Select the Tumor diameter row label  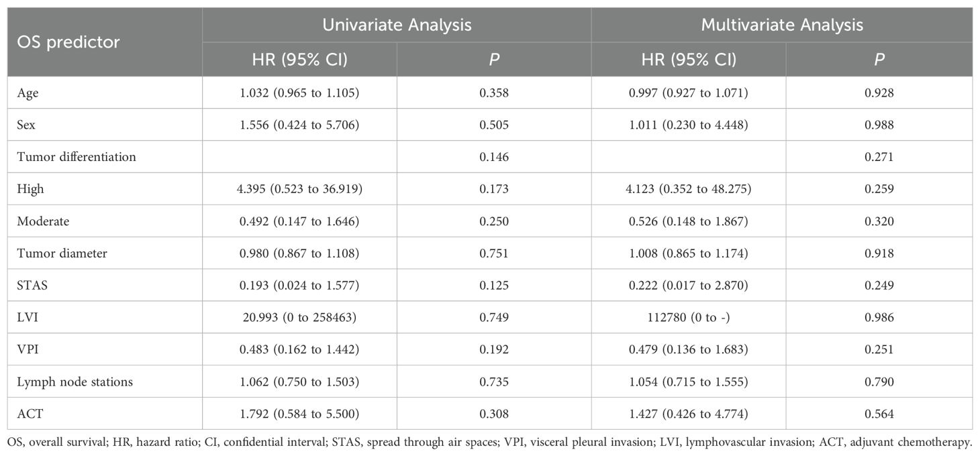[x=62, y=253]
